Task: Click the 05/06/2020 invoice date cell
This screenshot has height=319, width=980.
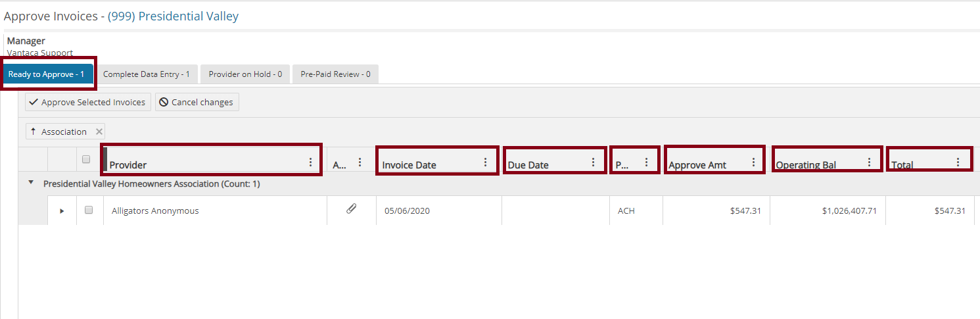Action: pyautogui.click(x=438, y=210)
